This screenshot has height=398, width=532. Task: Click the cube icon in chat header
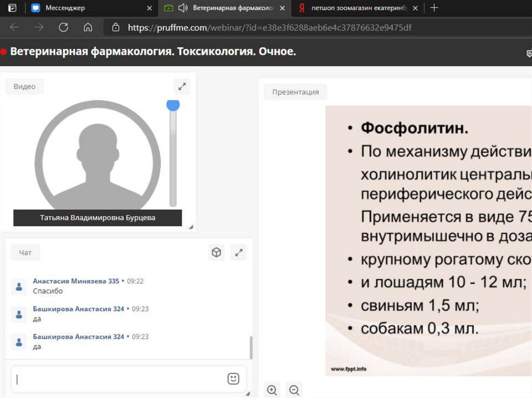tap(216, 253)
